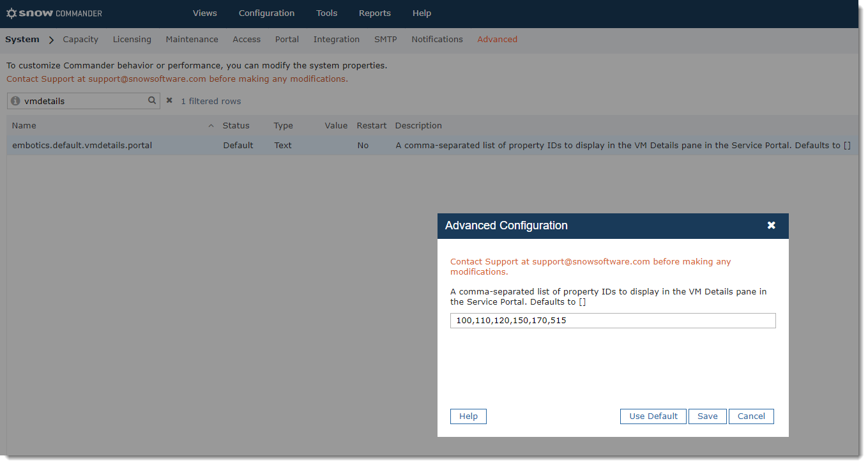
Task: Switch to the SMTP tab
Action: 386,40
